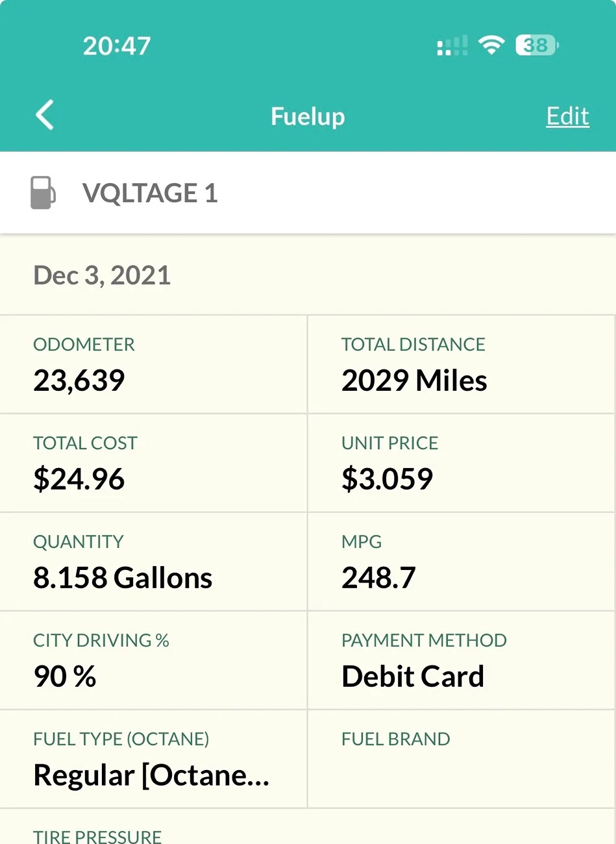Tap the MPG 248.7 value
Viewport: 616px width, 844px height.
point(378,577)
